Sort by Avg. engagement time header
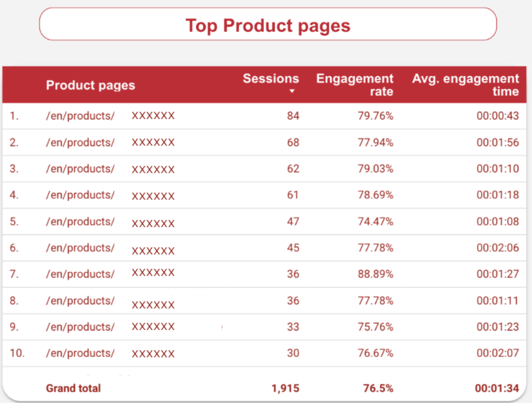The height and width of the screenshot is (403, 532). tap(465, 85)
